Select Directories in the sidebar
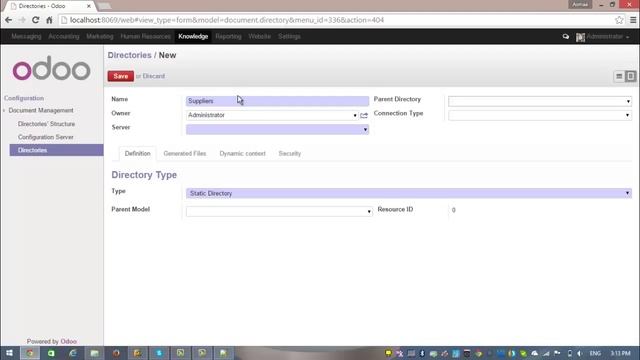The image size is (640, 360). (x=56, y=150)
